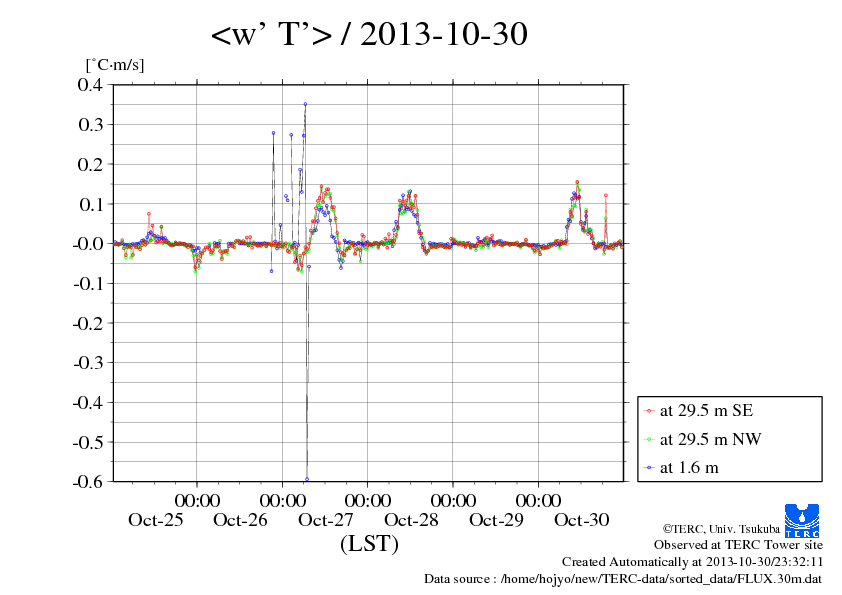Click the x-axis date label Oct-30

click(x=582, y=520)
